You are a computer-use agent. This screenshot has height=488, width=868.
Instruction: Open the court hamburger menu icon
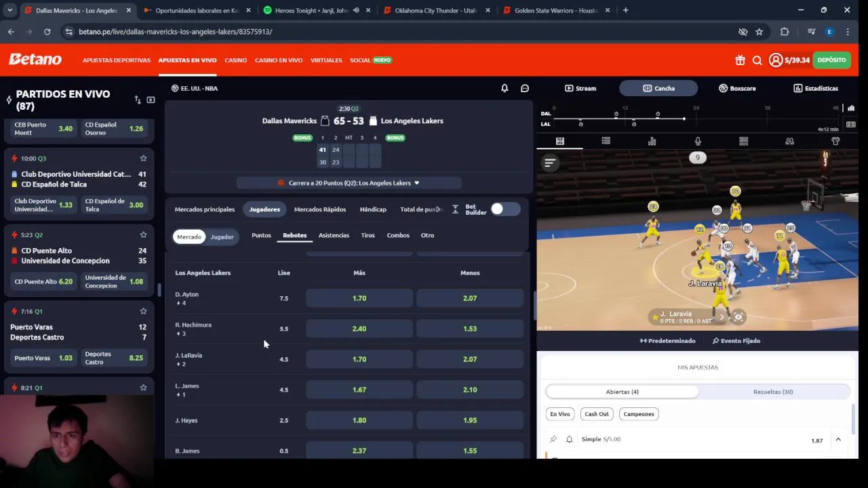point(550,162)
